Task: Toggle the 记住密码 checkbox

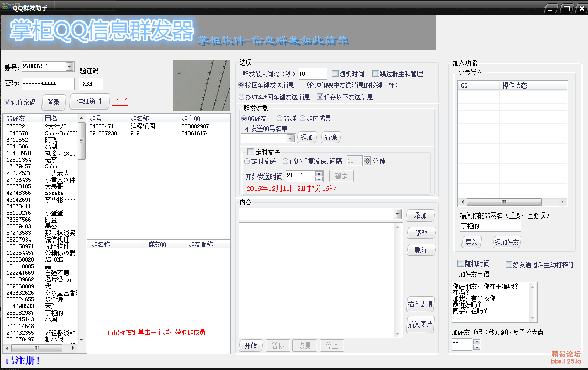Action: tap(7, 102)
